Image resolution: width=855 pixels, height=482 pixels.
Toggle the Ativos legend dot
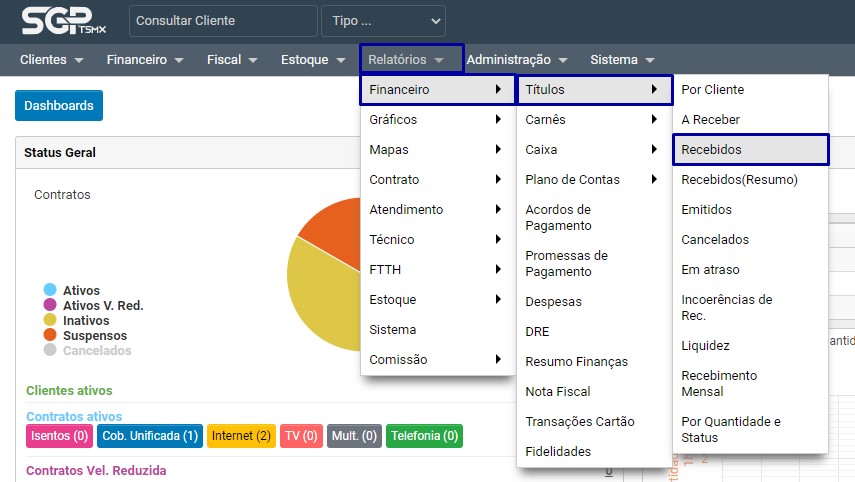[x=50, y=290]
